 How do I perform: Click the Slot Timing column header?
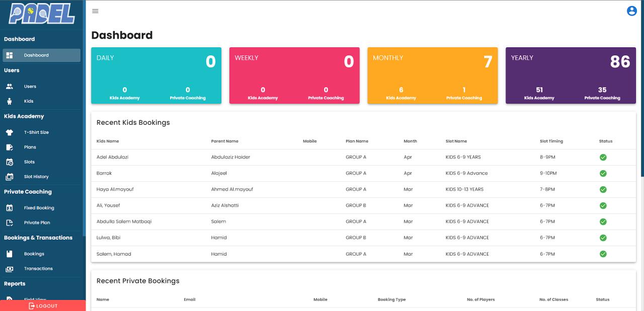551,141
